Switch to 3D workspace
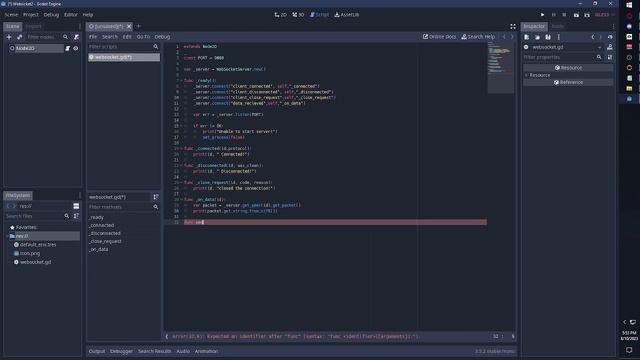Screen dimensions: 640x360 point(298,15)
